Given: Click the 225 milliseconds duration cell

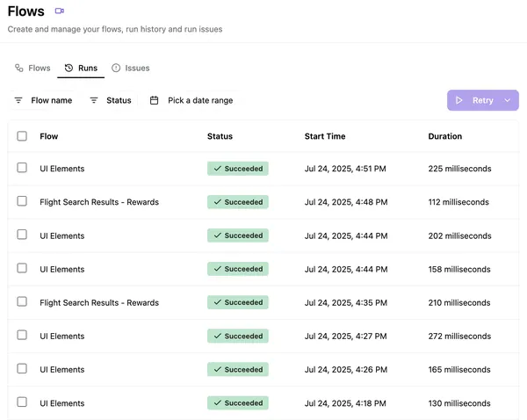Looking at the screenshot, I should click(459, 169).
